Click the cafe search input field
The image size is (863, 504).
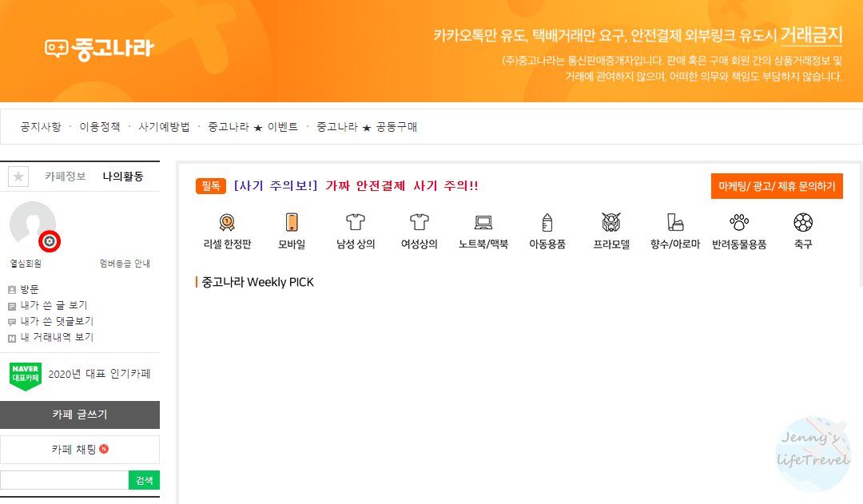[64, 481]
